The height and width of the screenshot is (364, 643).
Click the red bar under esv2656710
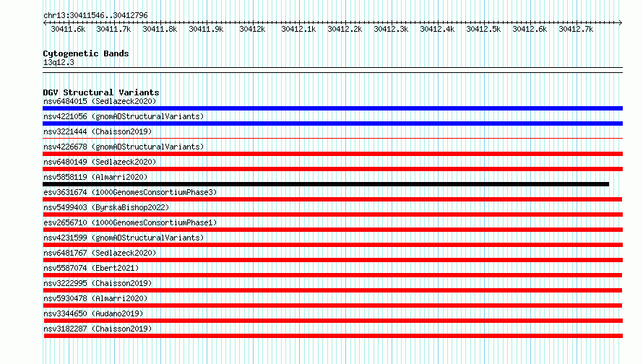[332, 230]
